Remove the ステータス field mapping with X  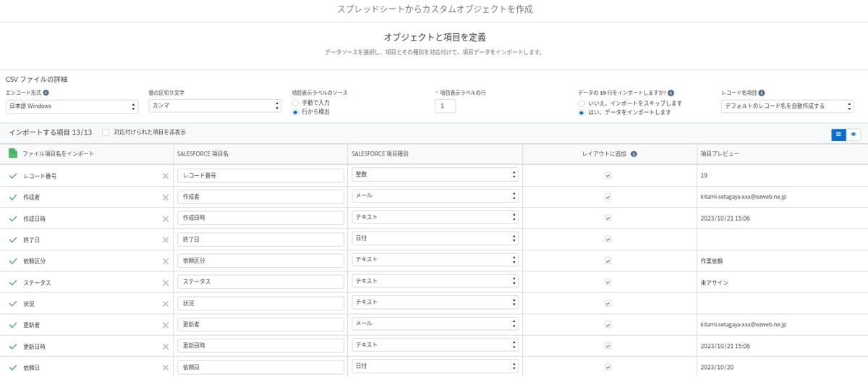coord(165,283)
